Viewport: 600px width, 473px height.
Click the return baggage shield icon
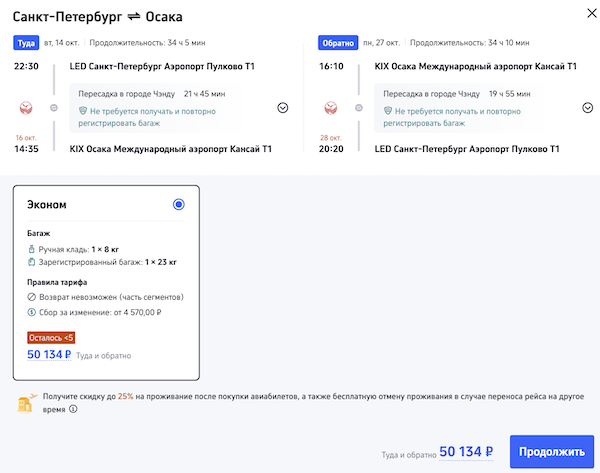click(x=383, y=111)
